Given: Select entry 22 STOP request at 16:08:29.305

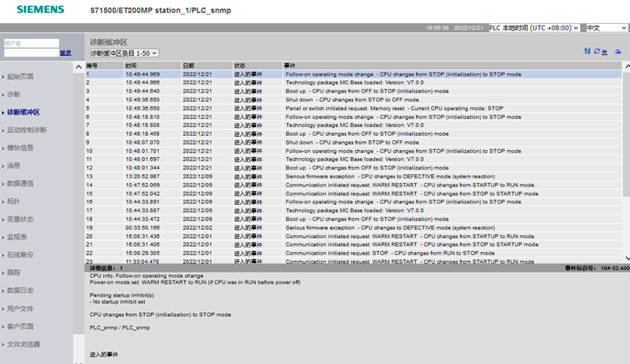Looking at the screenshot, I should [353, 253].
